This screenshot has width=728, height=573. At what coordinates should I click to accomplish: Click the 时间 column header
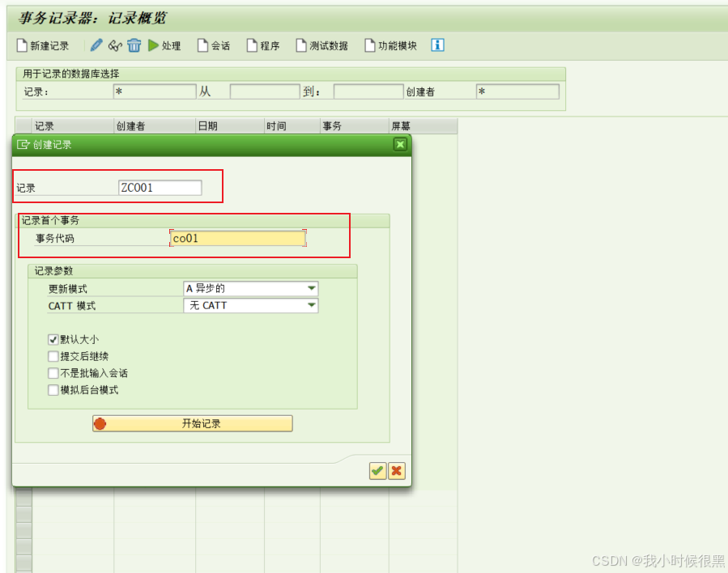[x=292, y=125]
